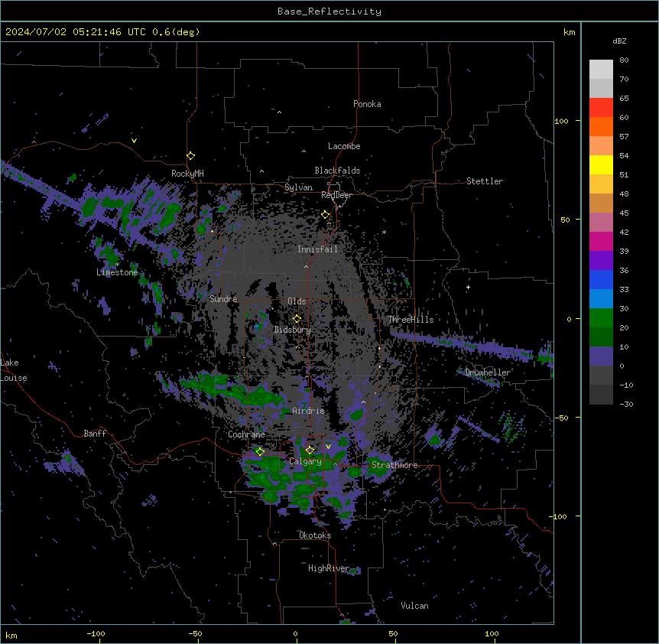The height and width of the screenshot is (644, 659).
Task: Click the yellow 54-51 dBZ legend swatch
Action: click(x=601, y=164)
